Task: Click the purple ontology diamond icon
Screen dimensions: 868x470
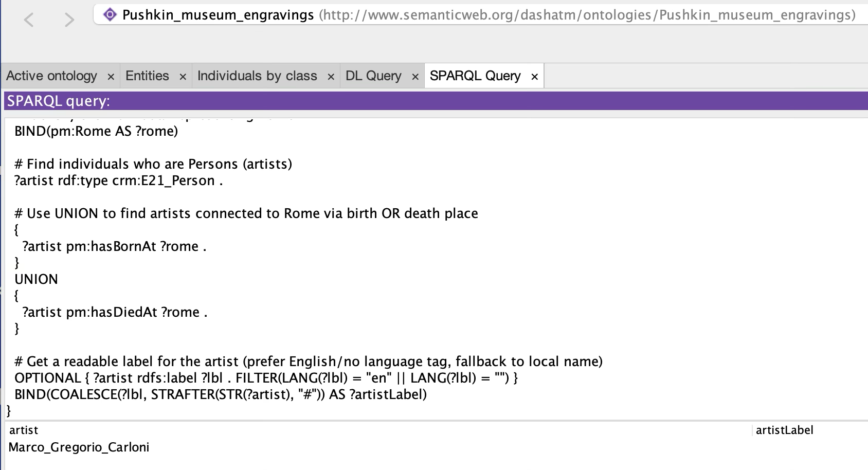Action: (x=110, y=15)
